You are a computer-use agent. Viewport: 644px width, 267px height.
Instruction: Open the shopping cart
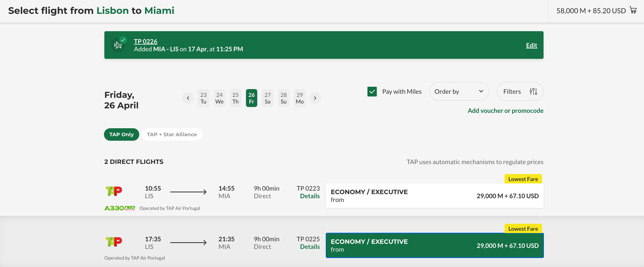[633, 10]
